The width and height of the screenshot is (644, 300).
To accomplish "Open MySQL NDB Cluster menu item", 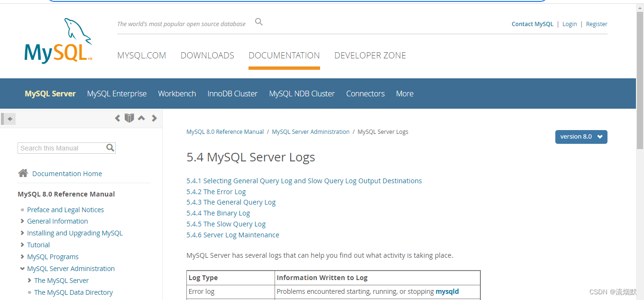I will pos(302,94).
